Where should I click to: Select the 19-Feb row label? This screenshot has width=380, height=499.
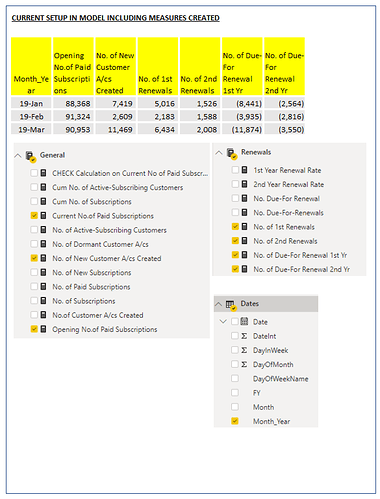[x=31, y=116]
